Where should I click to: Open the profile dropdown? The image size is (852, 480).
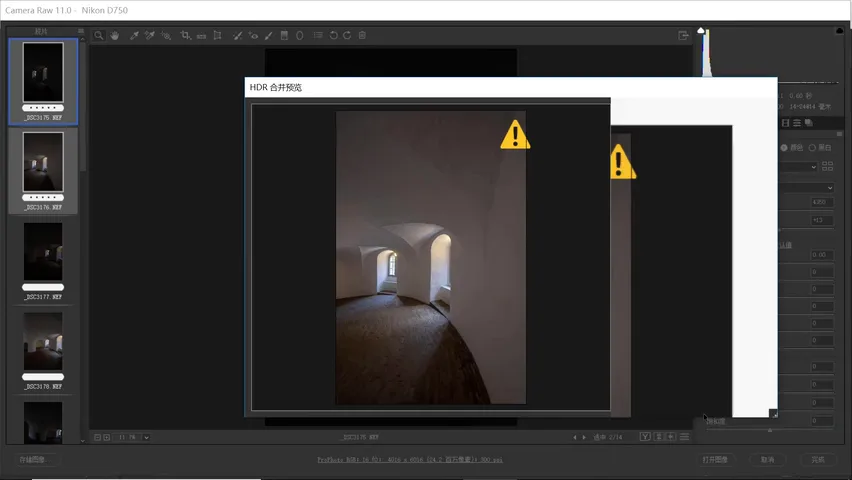click(799, 167)
